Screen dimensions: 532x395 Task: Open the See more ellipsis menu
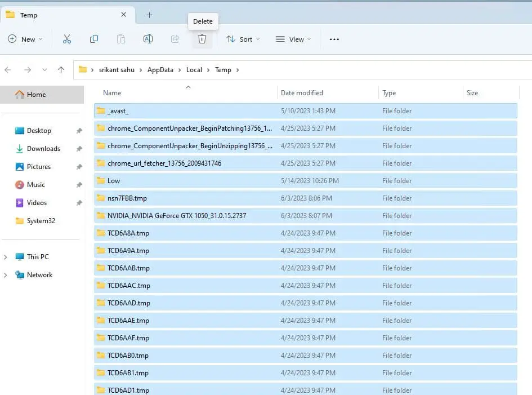pos(334,39)
